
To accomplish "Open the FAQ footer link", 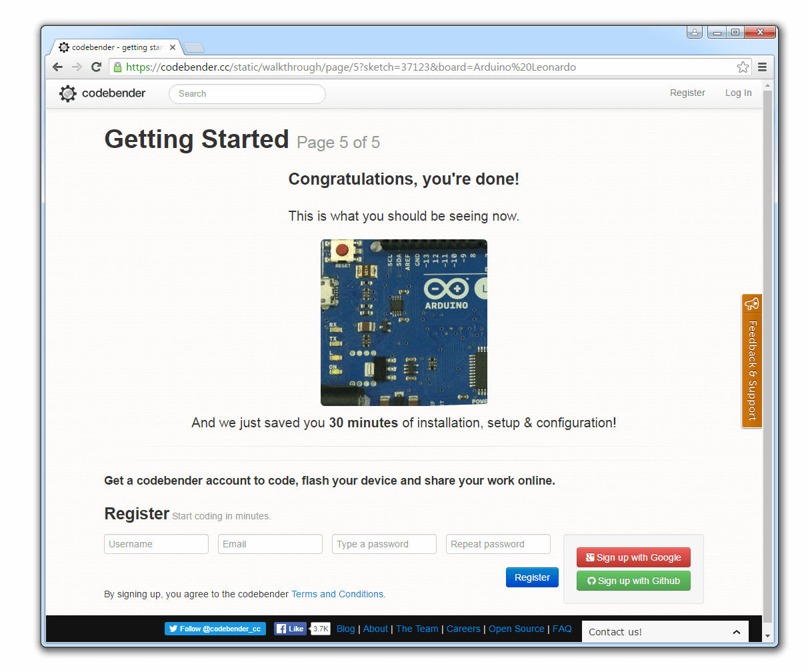I will 562,628.
